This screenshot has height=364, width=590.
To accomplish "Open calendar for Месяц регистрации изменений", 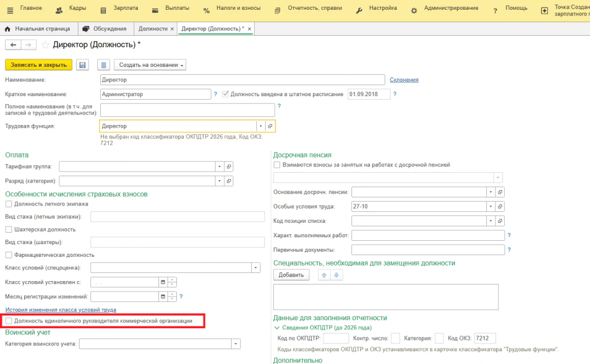I will [x=163, y=296].
